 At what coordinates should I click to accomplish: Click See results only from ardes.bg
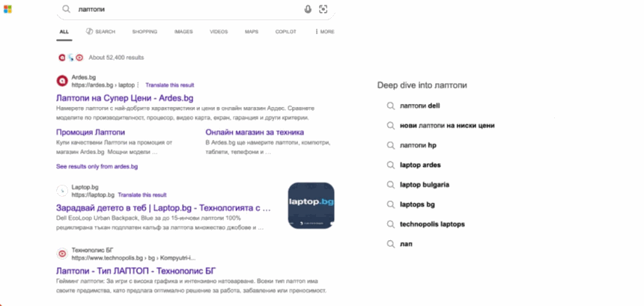point(97,167)
